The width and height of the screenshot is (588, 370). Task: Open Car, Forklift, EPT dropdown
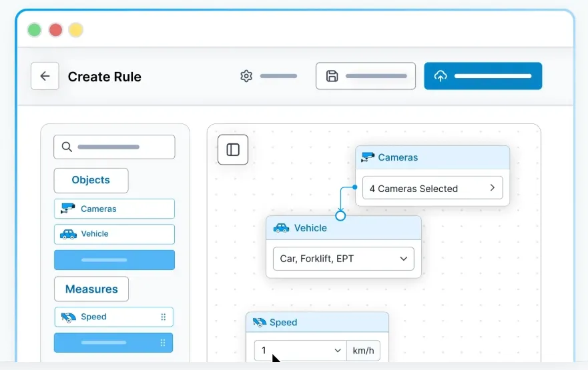point(344,259)
